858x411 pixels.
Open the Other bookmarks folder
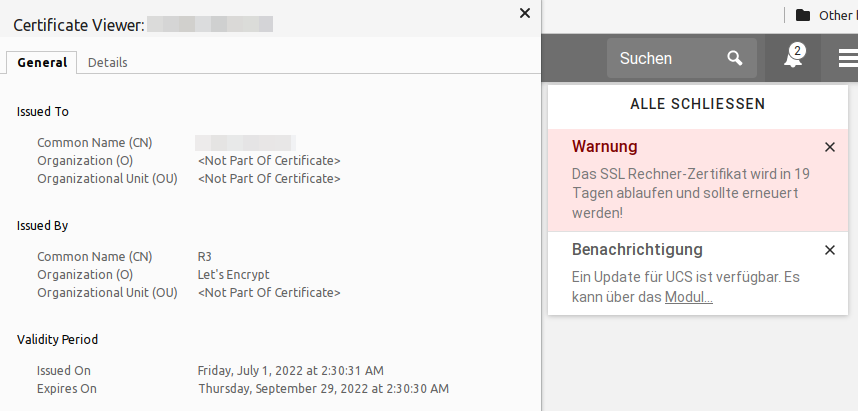(823, 15)
